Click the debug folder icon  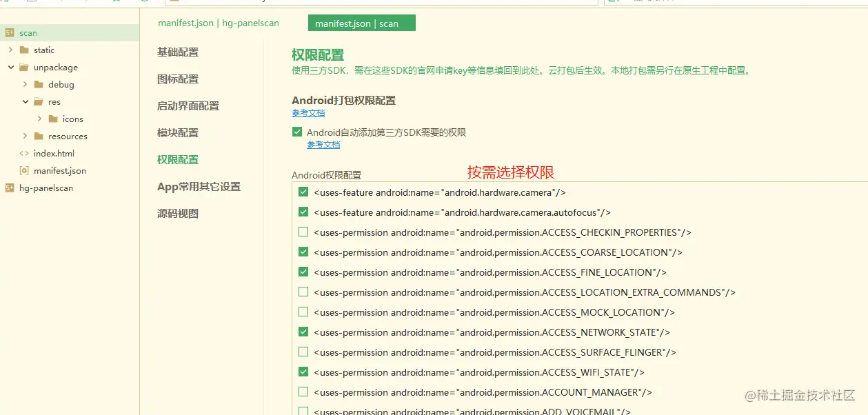click(x=39, y=85)
